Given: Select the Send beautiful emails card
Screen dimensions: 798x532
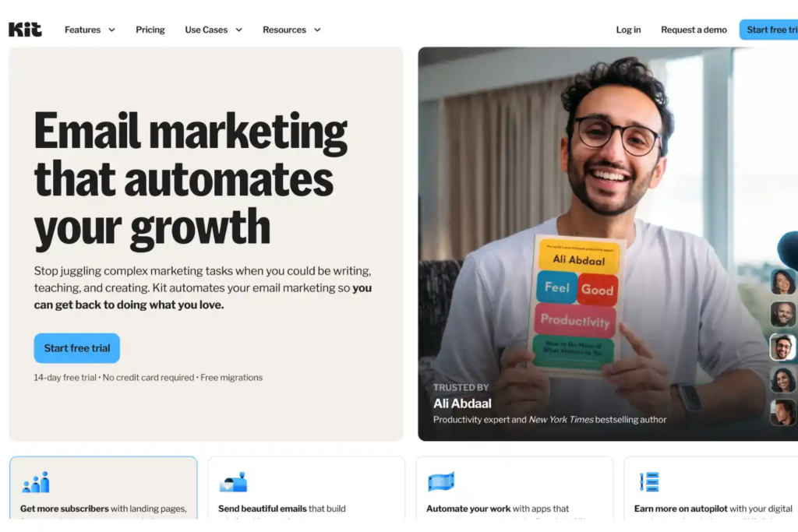Looking at the screenshot, I should pos(306,488).
